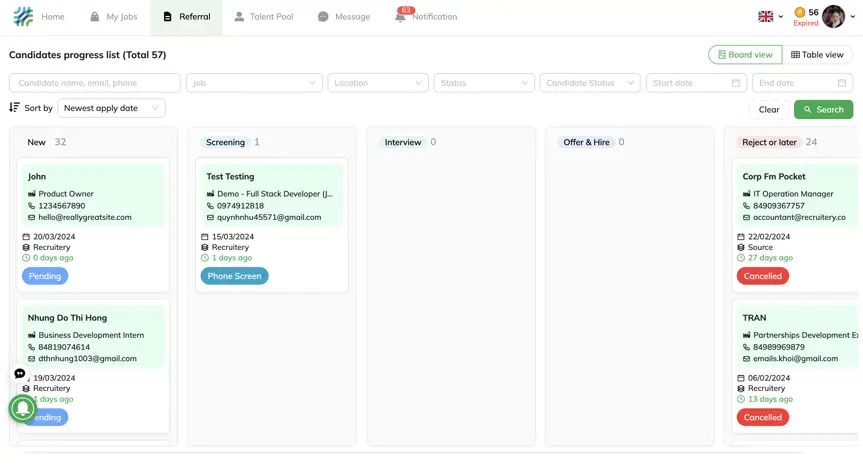
Task: Switch to Board view
Action: coord(745,54)
